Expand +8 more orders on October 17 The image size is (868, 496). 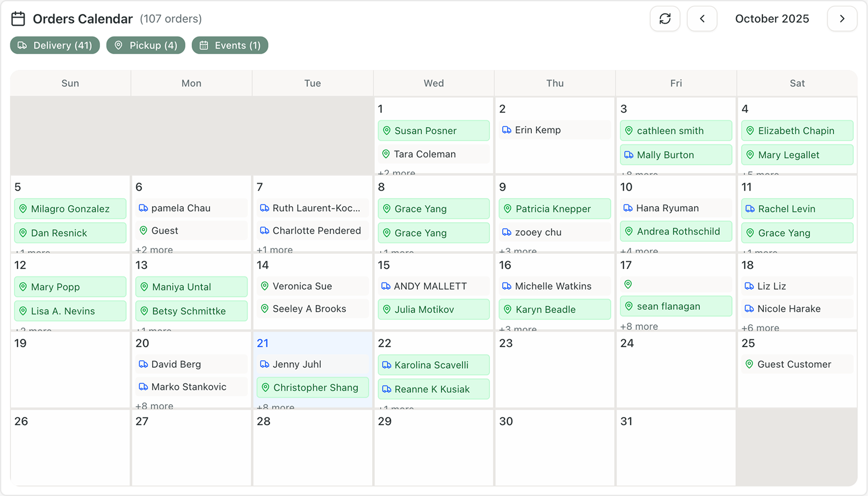(x=639, y=326)
